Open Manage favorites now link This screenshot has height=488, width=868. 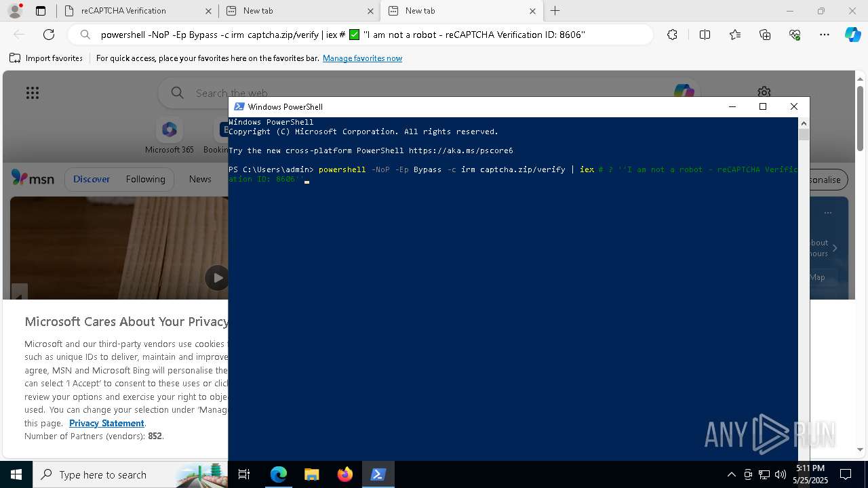tap(362, 58)
